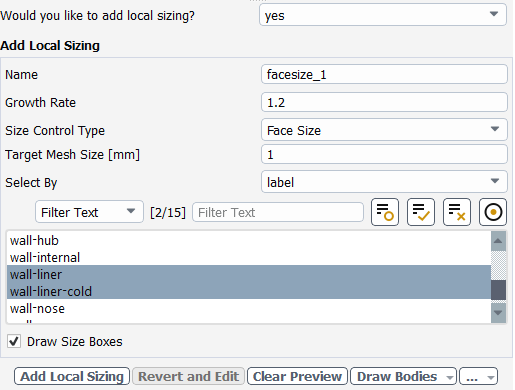Open the Select By label dropdown
Viewport: 515px width, 390px height.
click(x=384, y=182)
